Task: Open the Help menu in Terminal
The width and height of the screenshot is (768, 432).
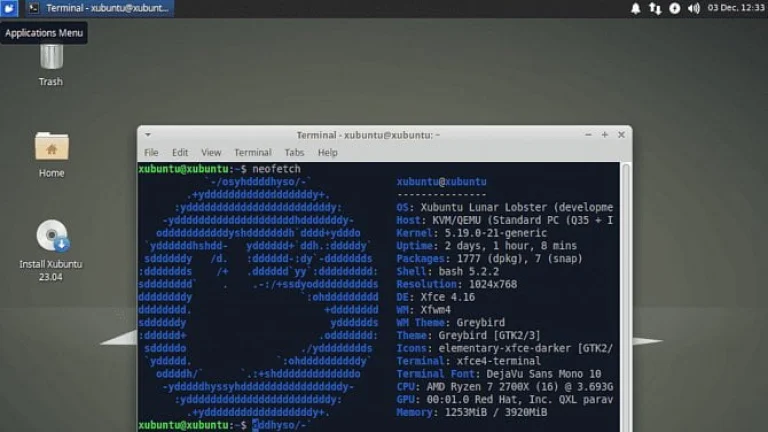Action: click(x=328, y=152)
